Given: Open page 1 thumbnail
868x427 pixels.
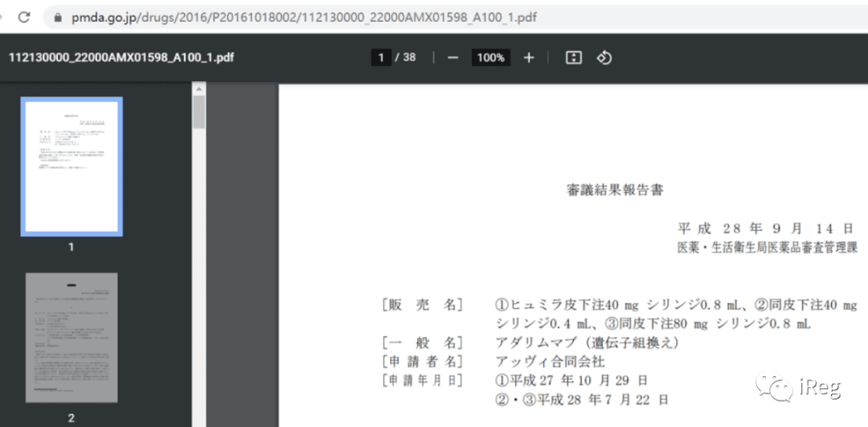Looking at the screenshot, I should [x=72, y=166].
